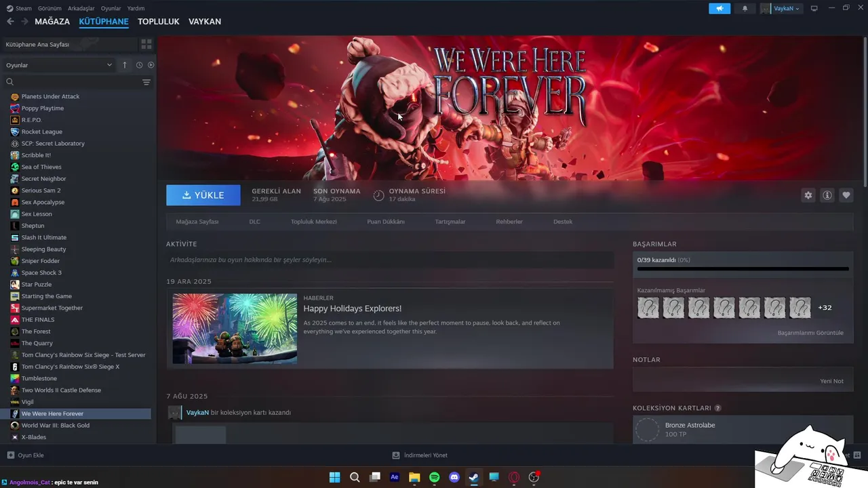Open the Tartışmalar tab
The width and height of the screenshot is (868, 488).
click(450, 222)
